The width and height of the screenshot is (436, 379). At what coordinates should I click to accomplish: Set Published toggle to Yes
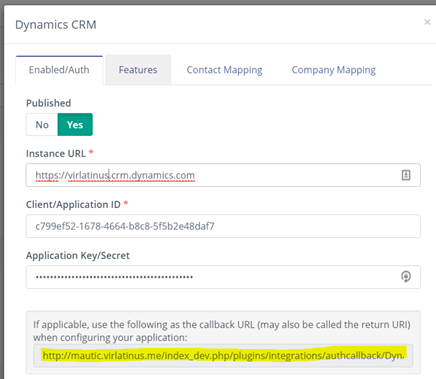coord(75,125)
